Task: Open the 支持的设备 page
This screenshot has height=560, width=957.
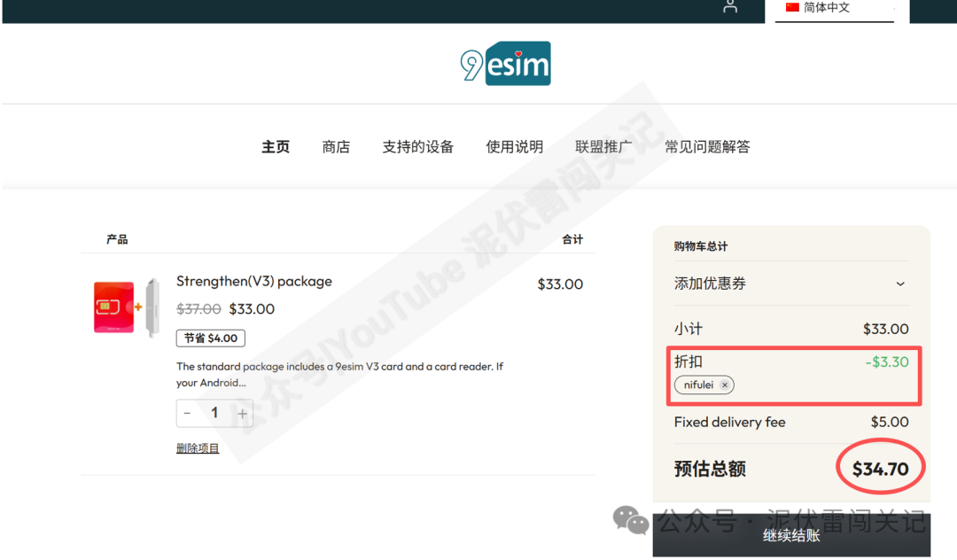Action: (418, 147)
